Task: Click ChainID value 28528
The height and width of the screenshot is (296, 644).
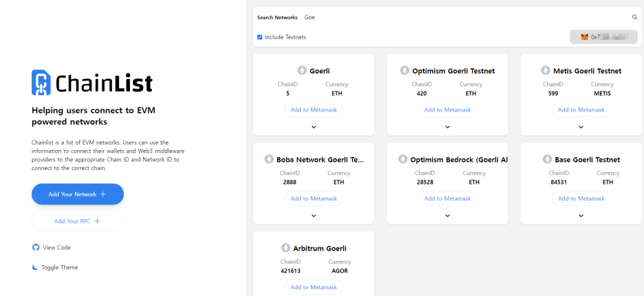Action: click(425, 182)
